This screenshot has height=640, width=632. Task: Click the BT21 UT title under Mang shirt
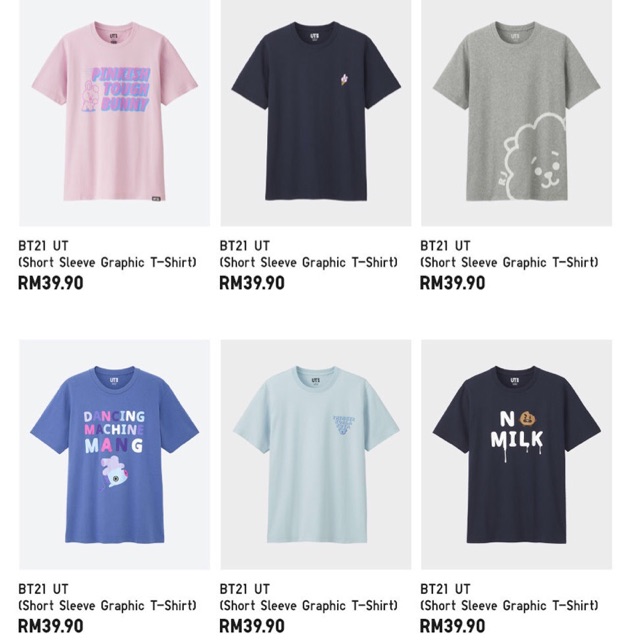pyautogui.click(x=43, y=589)
